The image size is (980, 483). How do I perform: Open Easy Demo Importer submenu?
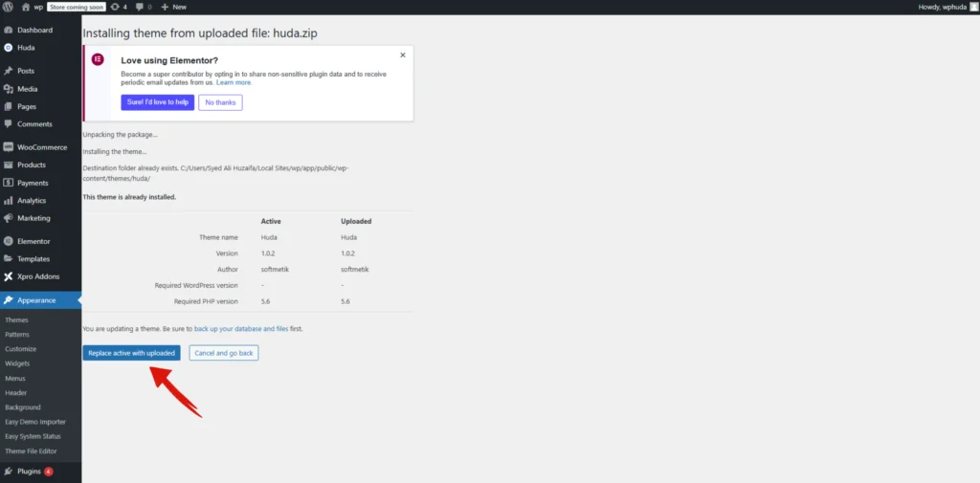pyautogui.click(x=35, y=422)
